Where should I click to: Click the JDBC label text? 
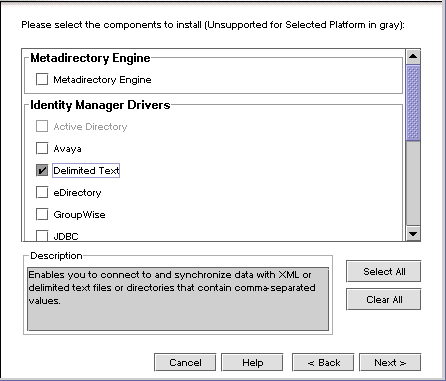coord(66,236)
